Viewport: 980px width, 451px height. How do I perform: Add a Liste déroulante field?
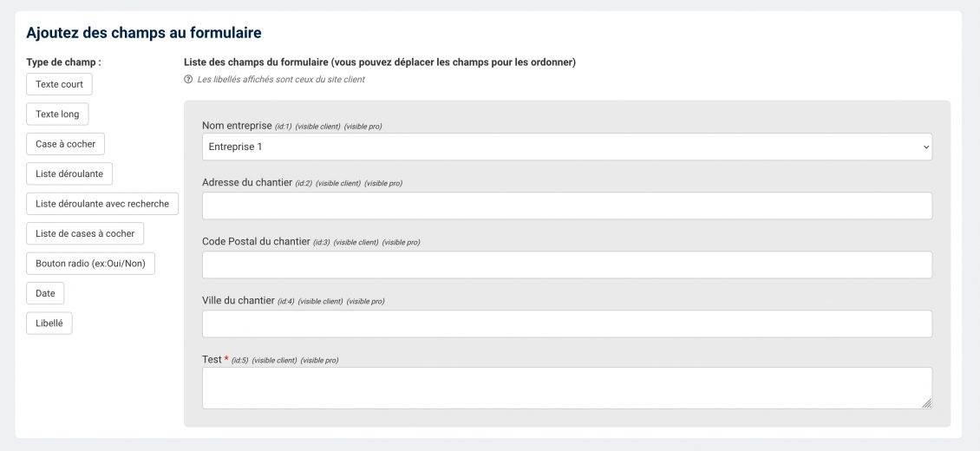tap(69, 173)
